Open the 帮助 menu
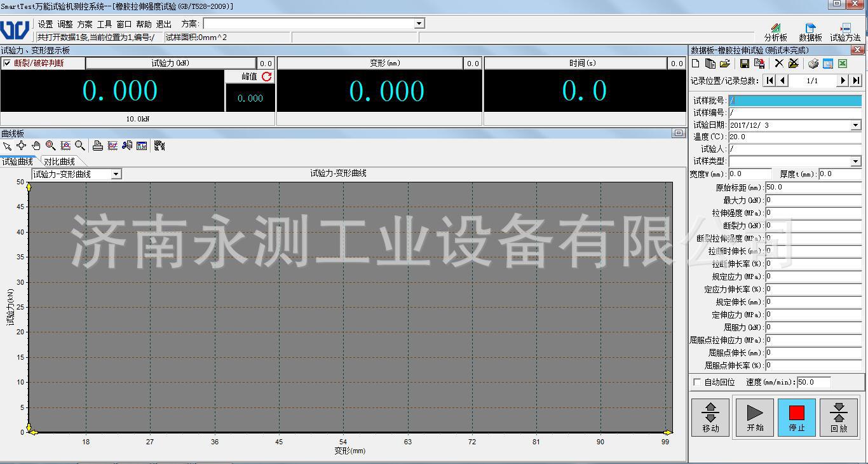Image resolution: width=868 pixels, height=464 pixels. [144, 24]
